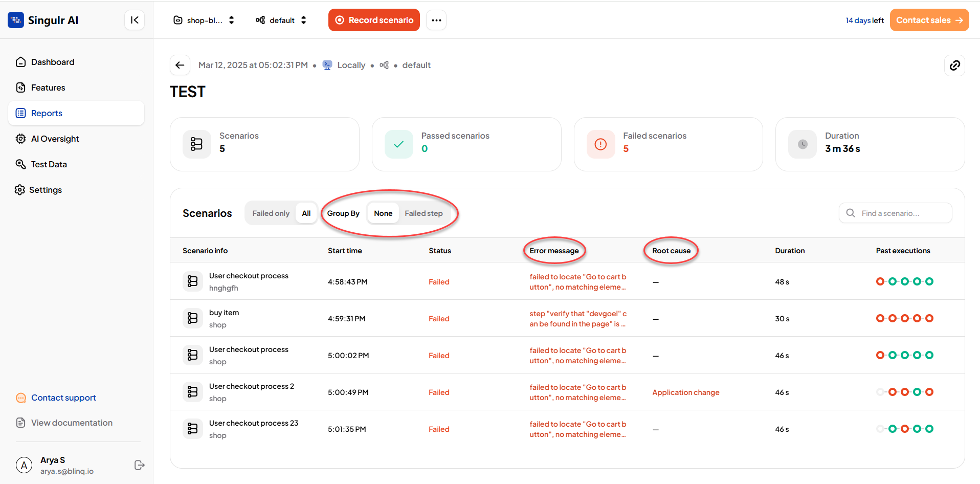This screenshot has height=484, width=980.
Task: Click the scenario icon for buy item
Action: [x=193, y=318]
